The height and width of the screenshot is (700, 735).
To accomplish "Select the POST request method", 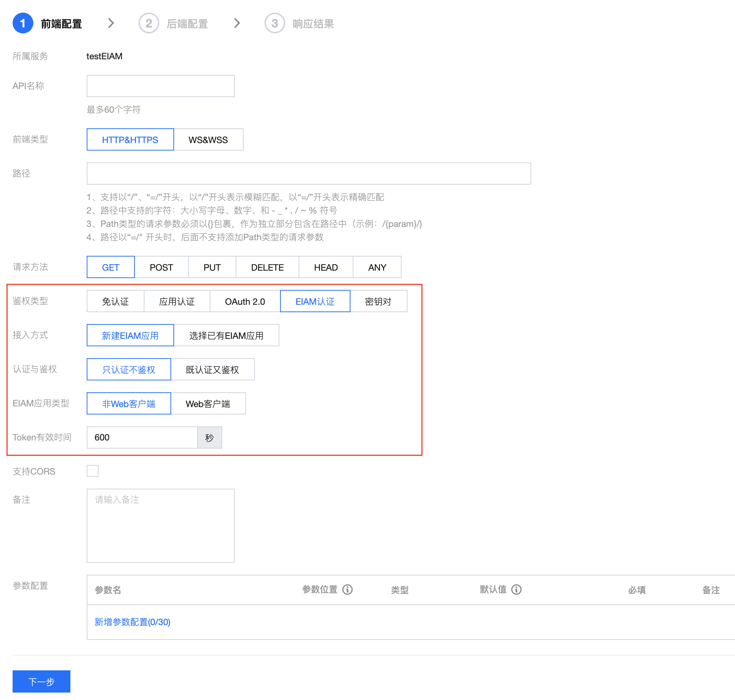I will point(161,267).
